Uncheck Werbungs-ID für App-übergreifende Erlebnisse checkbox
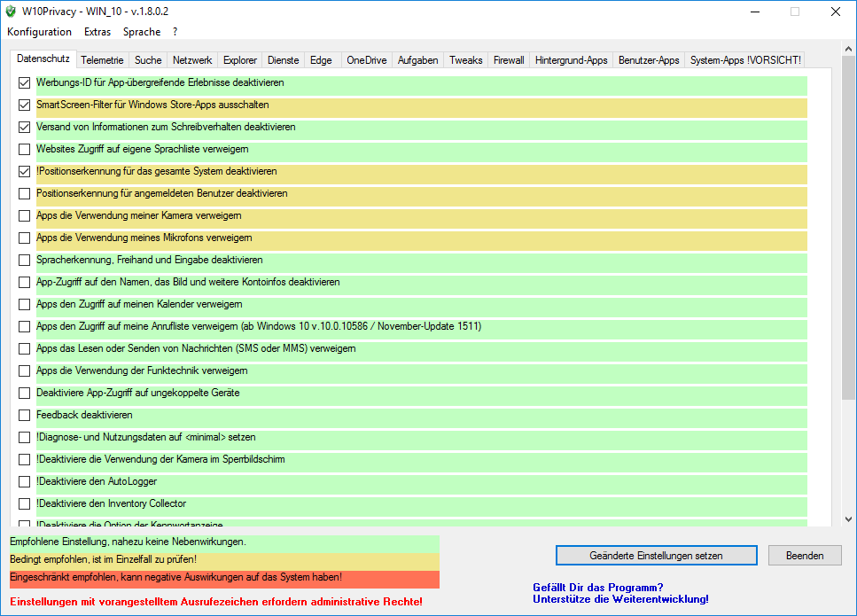This screenshot has width=857, height=616. pos(24,83)
